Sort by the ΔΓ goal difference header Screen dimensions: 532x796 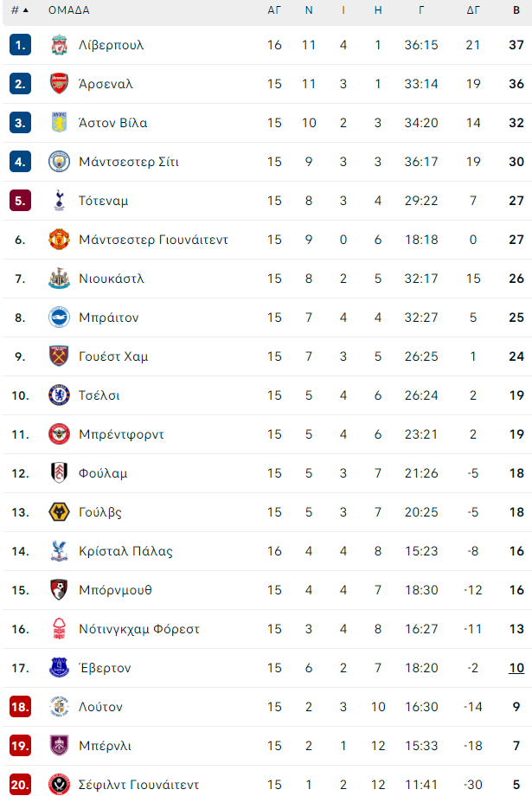[473, 10]
